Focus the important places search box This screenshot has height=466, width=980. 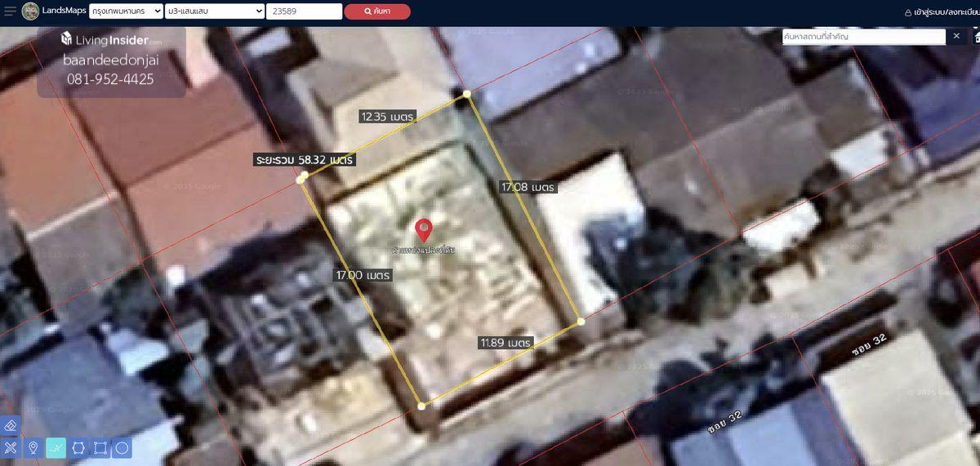(x=863, y=37)
